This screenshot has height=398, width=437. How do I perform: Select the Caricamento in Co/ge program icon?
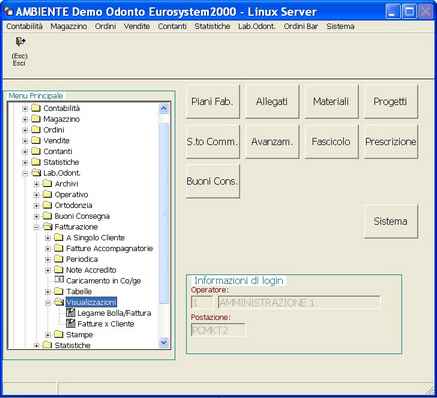59,280
